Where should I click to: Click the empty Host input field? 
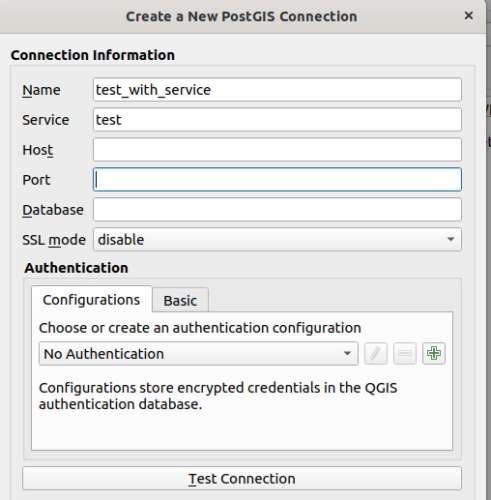277,150
